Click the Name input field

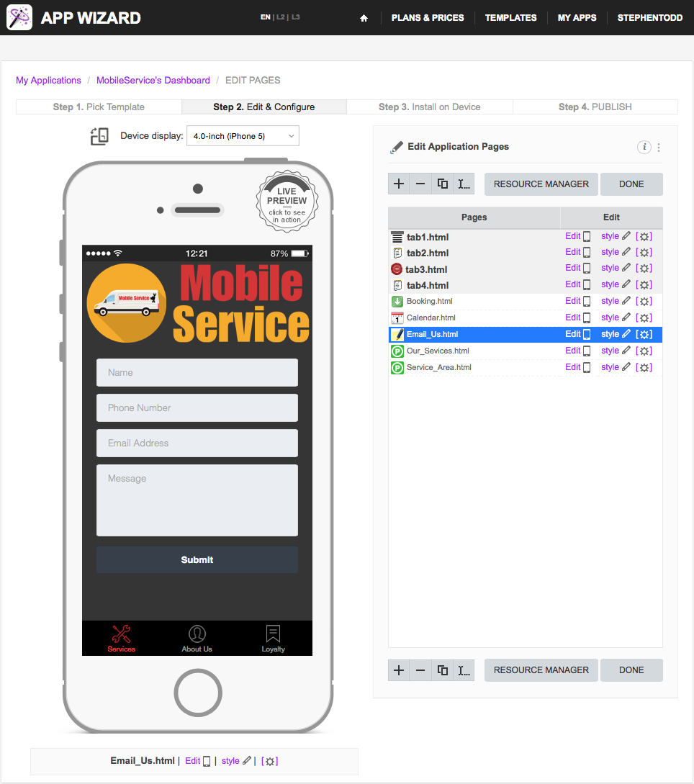pos(197,372)
